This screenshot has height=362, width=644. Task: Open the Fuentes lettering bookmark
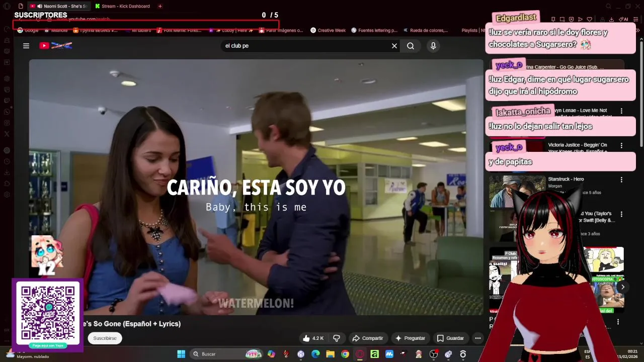point(374,30)
